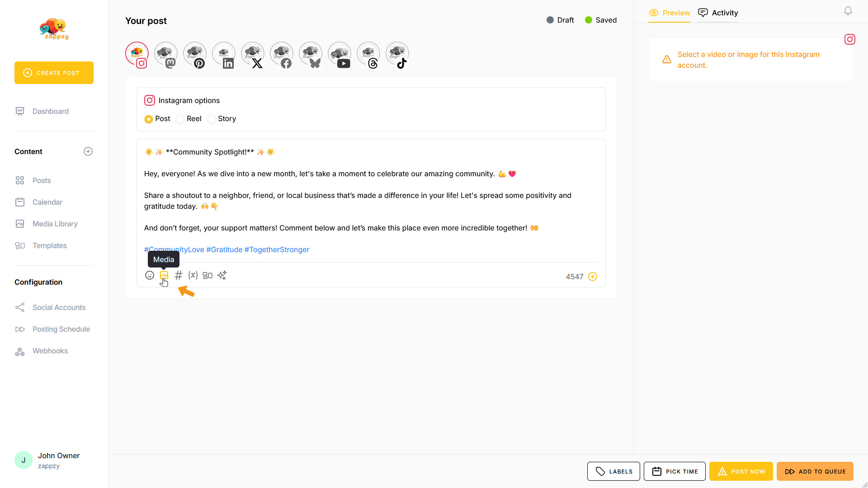
Task: Switch to the Activity tab
Action: point(718,13)
